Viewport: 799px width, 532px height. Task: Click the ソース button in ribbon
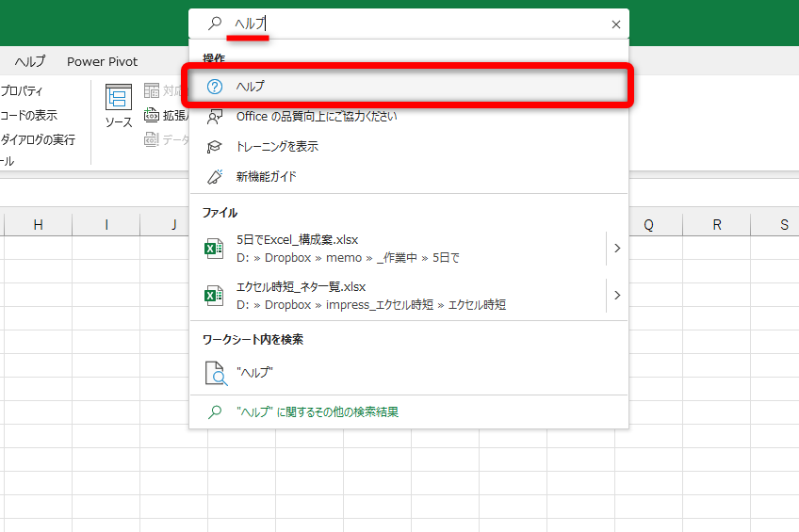click(x=119, y=106)
